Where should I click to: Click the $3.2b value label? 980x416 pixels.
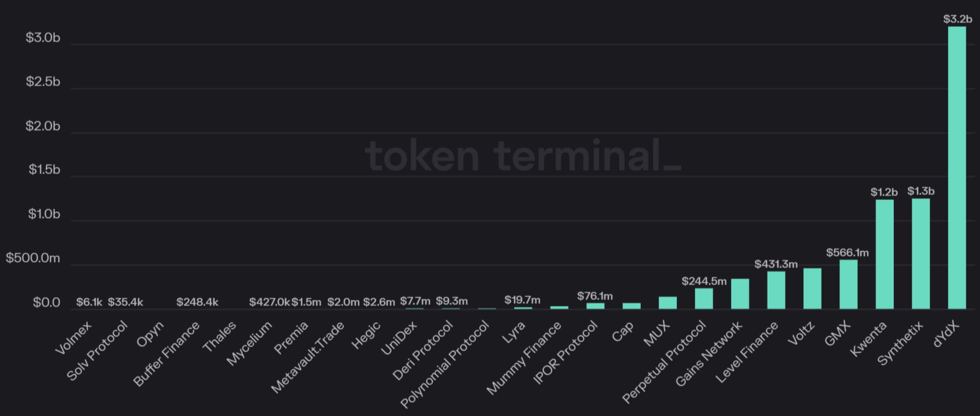coord(957,19)
